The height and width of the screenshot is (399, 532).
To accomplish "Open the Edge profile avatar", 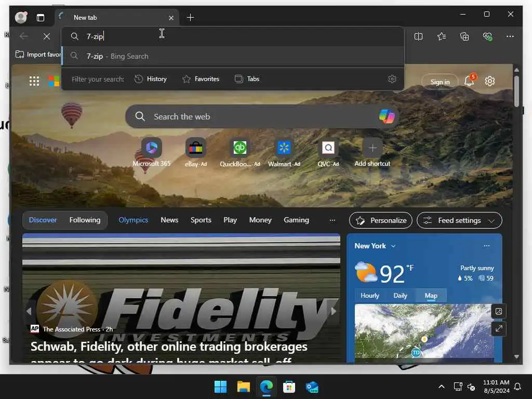I will (21, 17).
